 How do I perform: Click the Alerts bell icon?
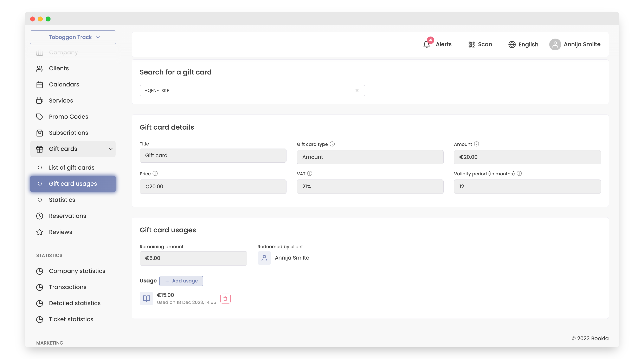(x=426, y=45)
